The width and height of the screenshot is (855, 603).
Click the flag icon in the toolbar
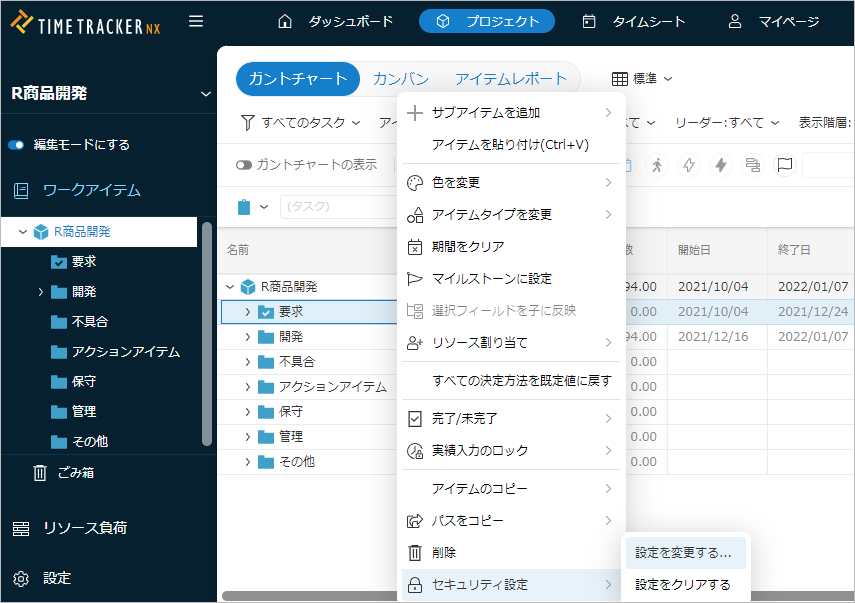click(784, 165)
